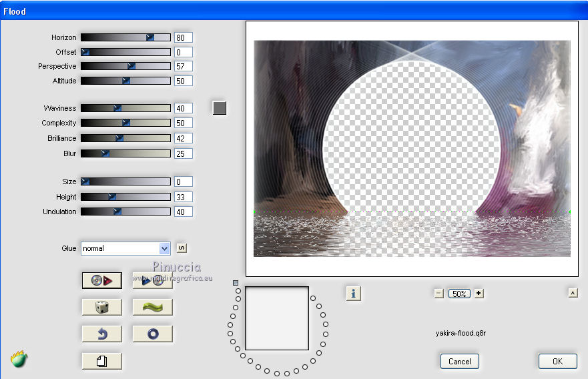Screen dimensions: 588x379
Task: Click the Flaming Pear logo icon
Action: point(19,359)
